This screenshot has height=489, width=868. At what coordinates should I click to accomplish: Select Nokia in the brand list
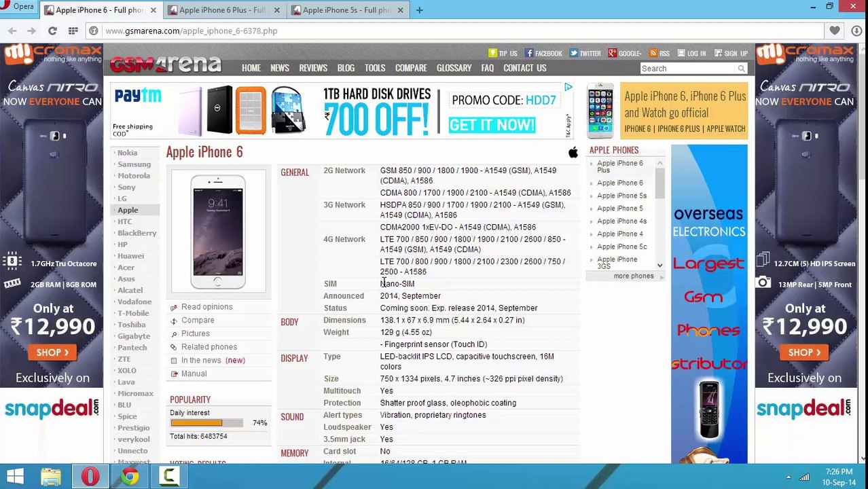(x=127, y=153)
